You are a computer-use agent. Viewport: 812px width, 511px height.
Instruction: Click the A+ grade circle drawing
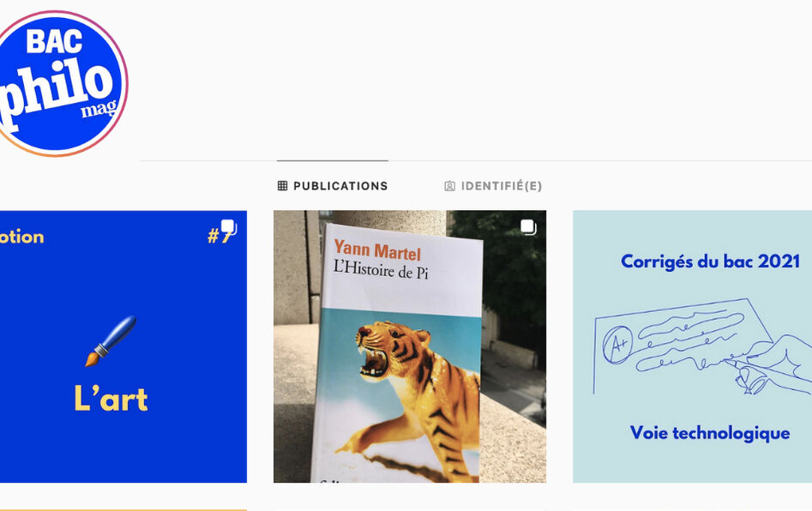click(618, 344)
